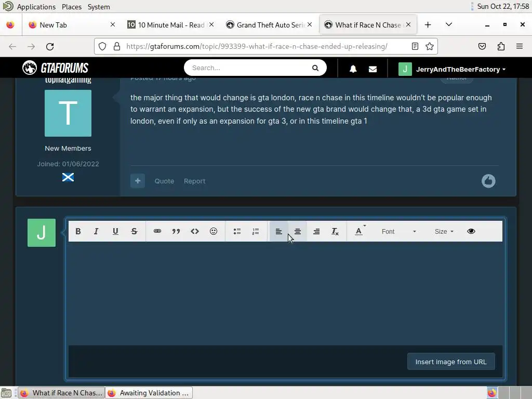
Task: Report this post
Action: (194, 181)
